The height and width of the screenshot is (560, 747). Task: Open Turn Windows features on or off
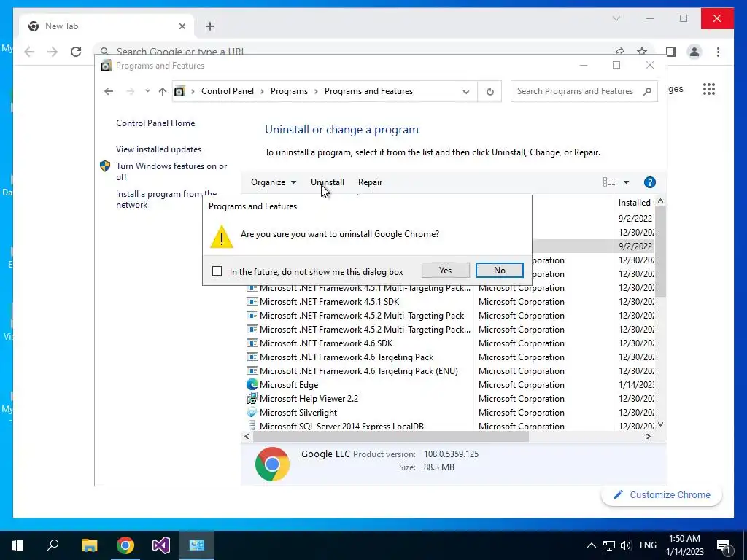171,171
